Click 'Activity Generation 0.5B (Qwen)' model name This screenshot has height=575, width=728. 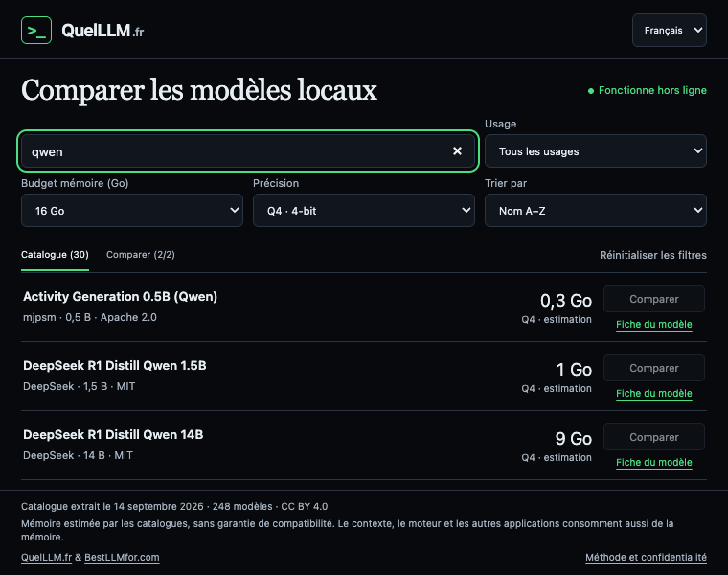coord(121,296)
